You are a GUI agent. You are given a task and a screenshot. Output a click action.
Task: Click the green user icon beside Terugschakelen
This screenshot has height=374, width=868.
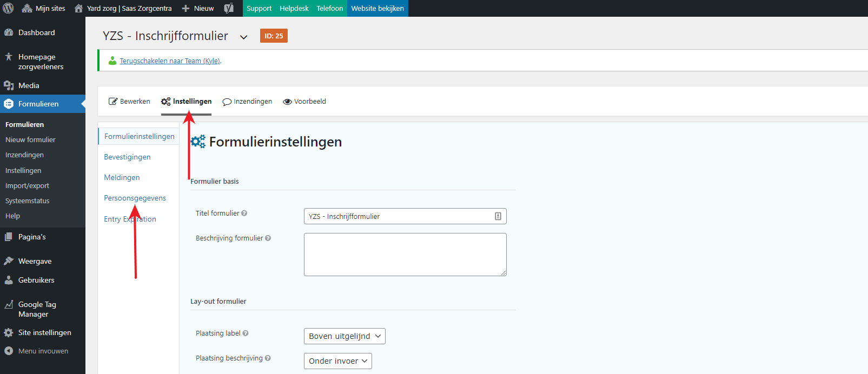(x=112, y=61)
